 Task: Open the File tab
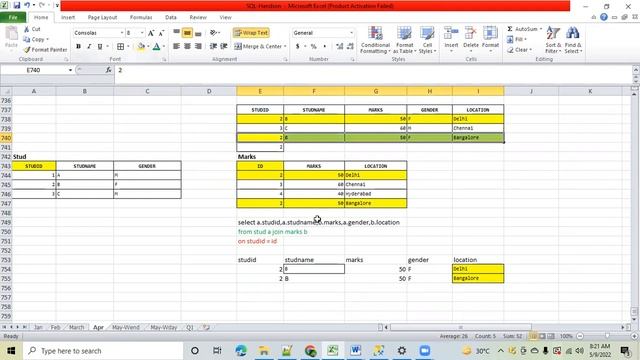click(x=13, y=18)
